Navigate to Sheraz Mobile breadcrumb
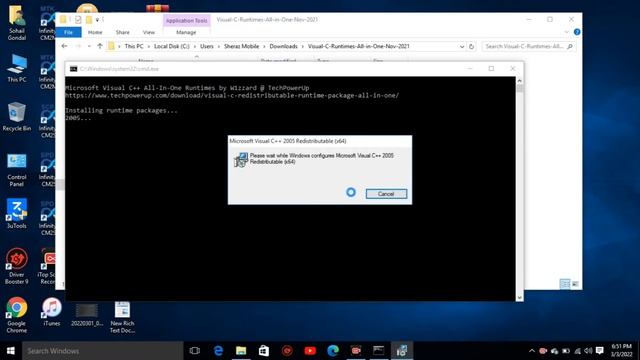This screenshot has width=640, height=360. [x=241, y=47]
